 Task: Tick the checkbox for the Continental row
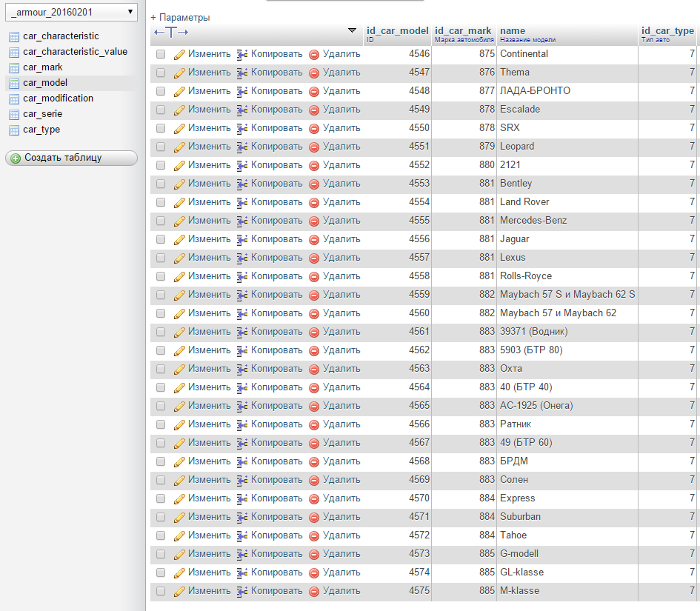point(161,54)
